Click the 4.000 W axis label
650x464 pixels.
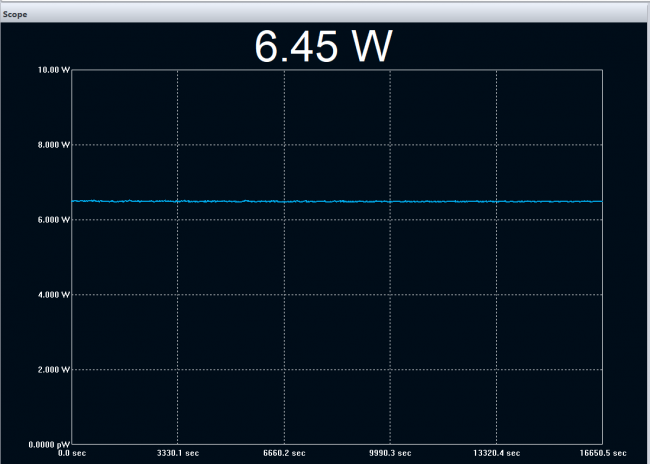coord(54,295)
